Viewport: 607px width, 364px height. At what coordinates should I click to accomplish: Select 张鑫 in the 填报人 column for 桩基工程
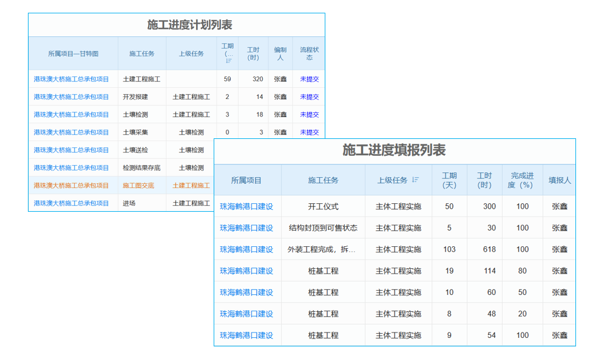tap(559, 271)
